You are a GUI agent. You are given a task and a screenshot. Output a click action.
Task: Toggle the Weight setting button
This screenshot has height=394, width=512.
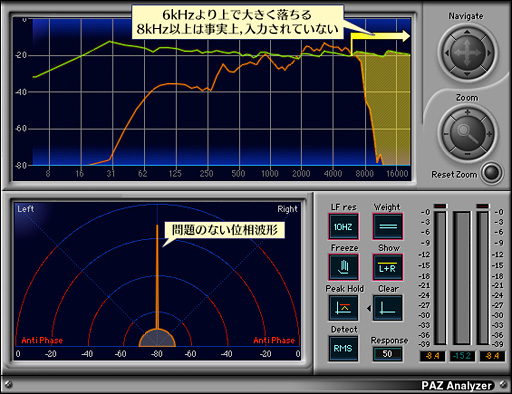387,227
